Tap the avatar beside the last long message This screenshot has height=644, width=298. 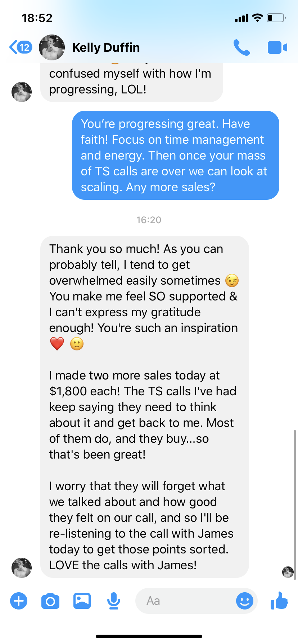point(22,568)
